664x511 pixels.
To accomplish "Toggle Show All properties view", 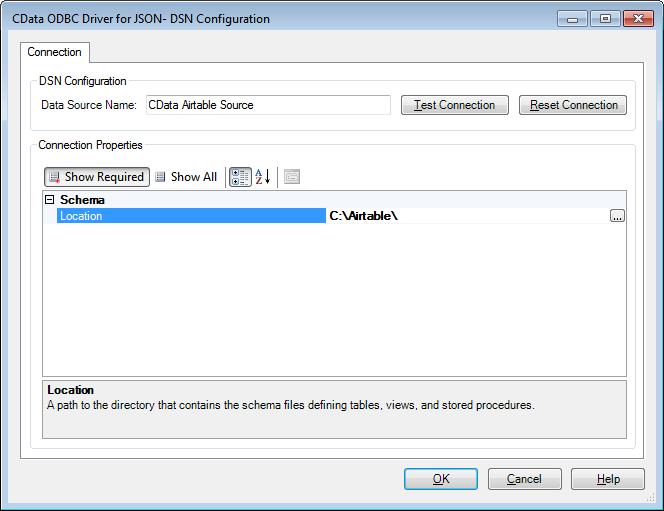I will (x=186, y=177).
